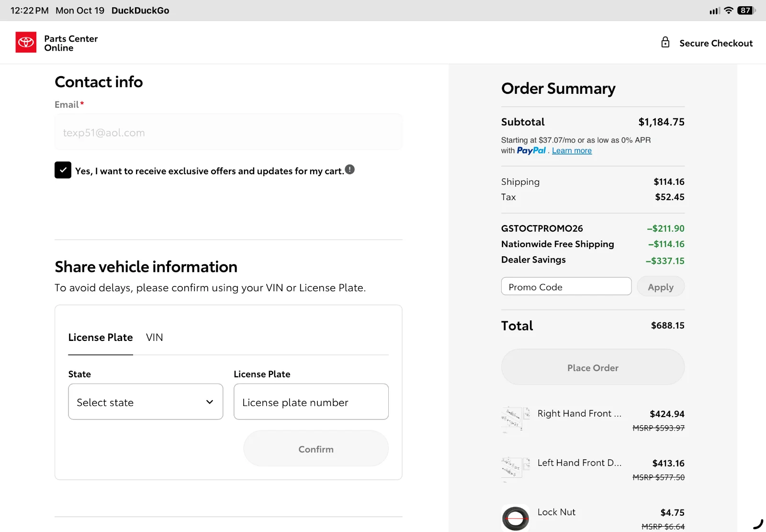Image resolution: width=766 pixels, height=532 pixels.
Task: Click the Lock Nut item name
Action: point(556,512)
